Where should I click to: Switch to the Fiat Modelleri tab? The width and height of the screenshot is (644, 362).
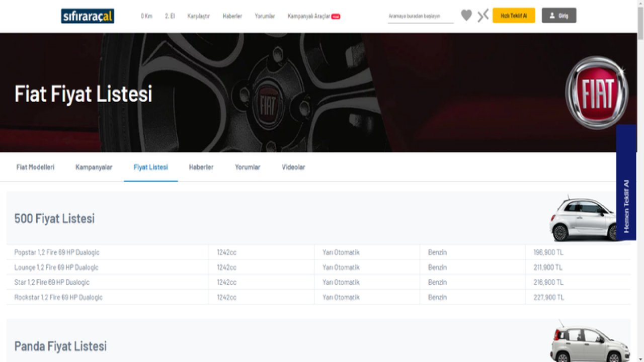click(35, 167)
